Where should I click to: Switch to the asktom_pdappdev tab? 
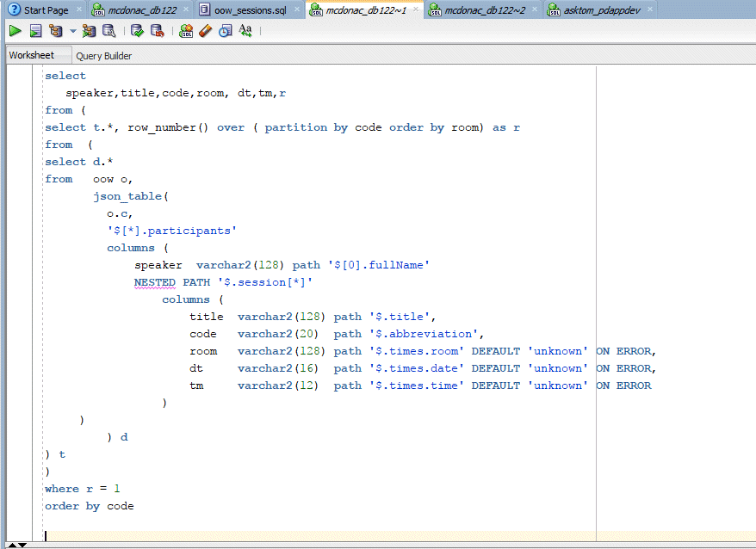[x=603, y=10]
